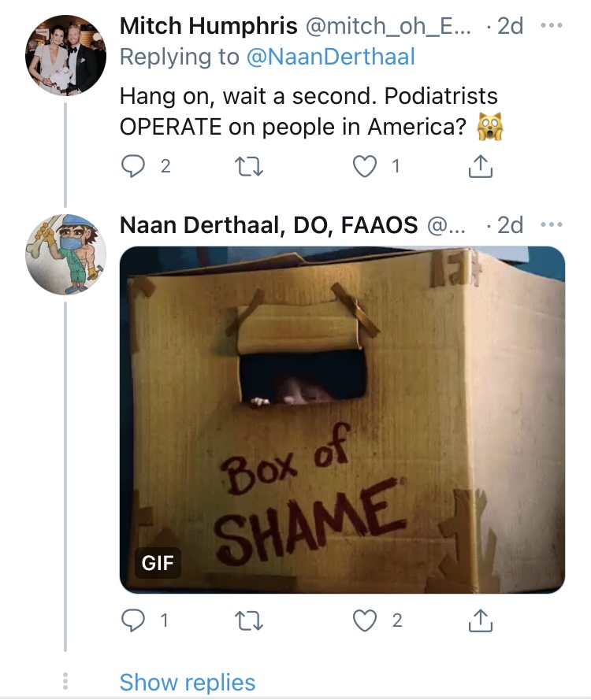Open Naan Derthaal, DO, FAAOS profile name
591x700 pixels.
[x=269, y=225]
